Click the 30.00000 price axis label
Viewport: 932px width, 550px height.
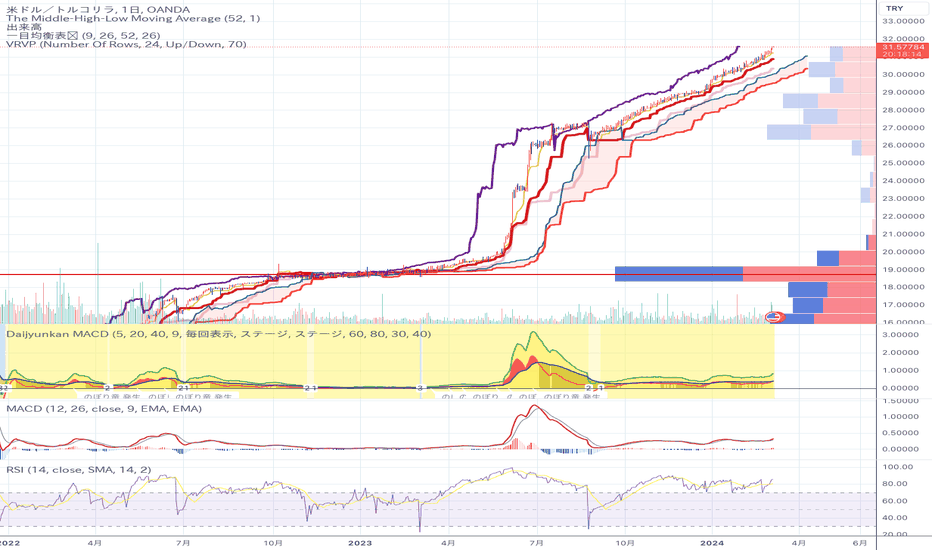903,75
